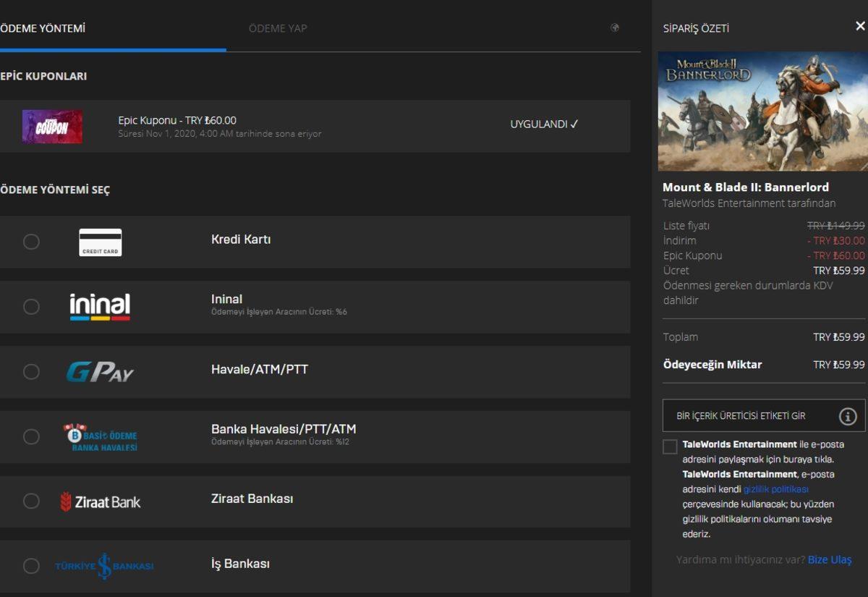Click the credit card icon

[x=100, y=242]
